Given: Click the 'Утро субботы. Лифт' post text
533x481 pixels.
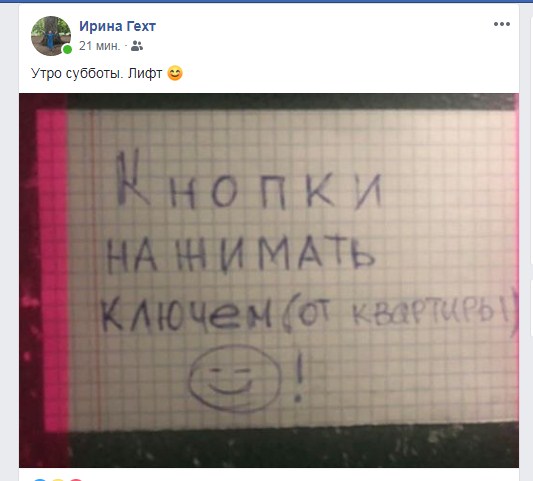Looking at the screenshot, I should coord(97,73).
